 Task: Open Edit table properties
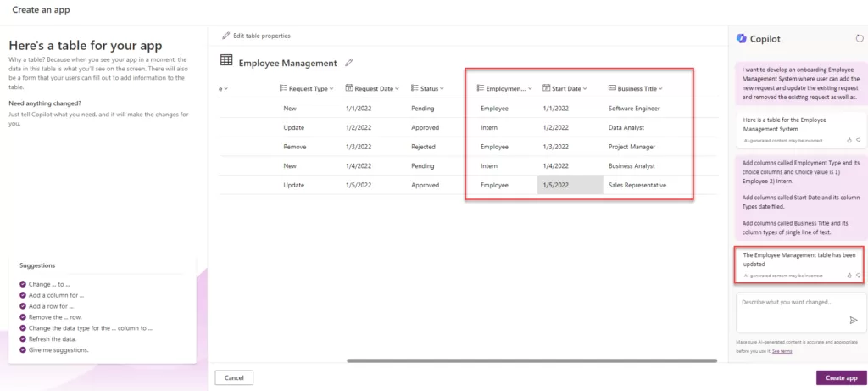[x=256, y=36]
